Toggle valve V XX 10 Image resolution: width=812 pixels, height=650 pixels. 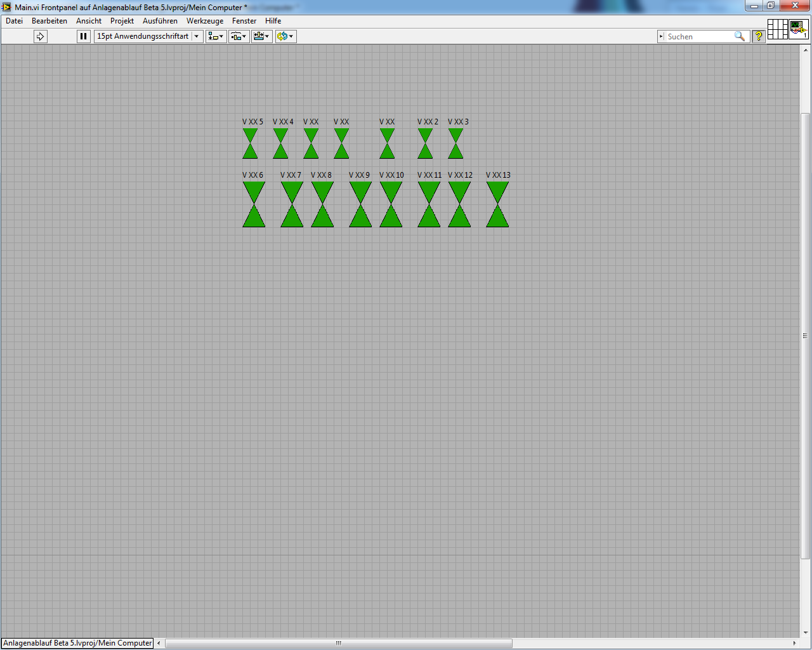point(391,204)
